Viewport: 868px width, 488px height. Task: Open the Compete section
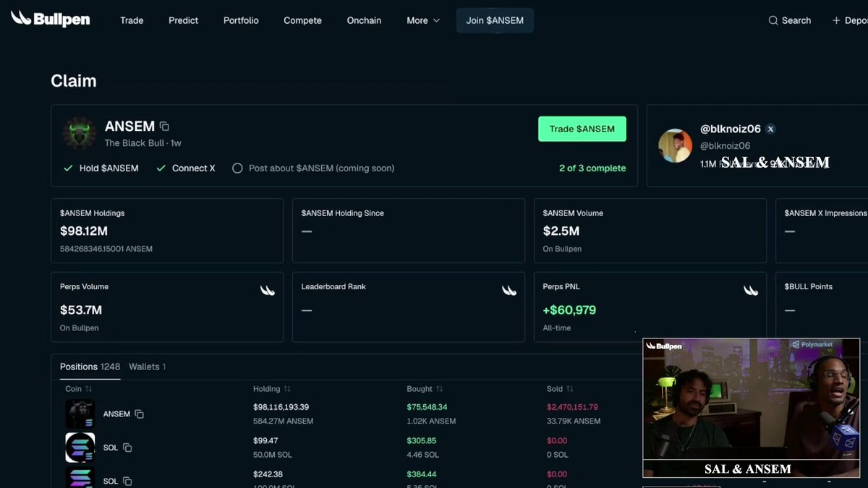302,20
